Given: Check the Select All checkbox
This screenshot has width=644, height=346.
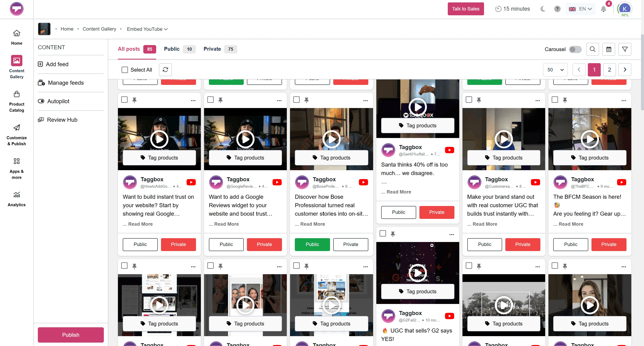Looking at the screenshot, I should pyautogui.click(x=125, y=70).
